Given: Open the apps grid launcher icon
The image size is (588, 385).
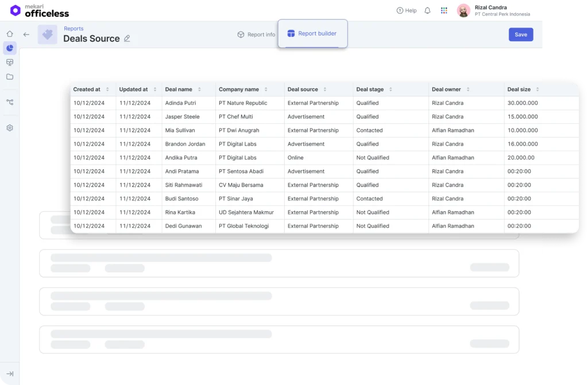Looking at the screenshot, I should tap(444, 10).
